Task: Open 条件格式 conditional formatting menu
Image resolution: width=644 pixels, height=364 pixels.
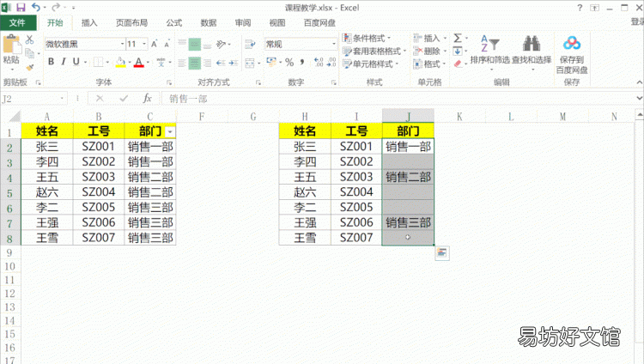Action: 367,39
